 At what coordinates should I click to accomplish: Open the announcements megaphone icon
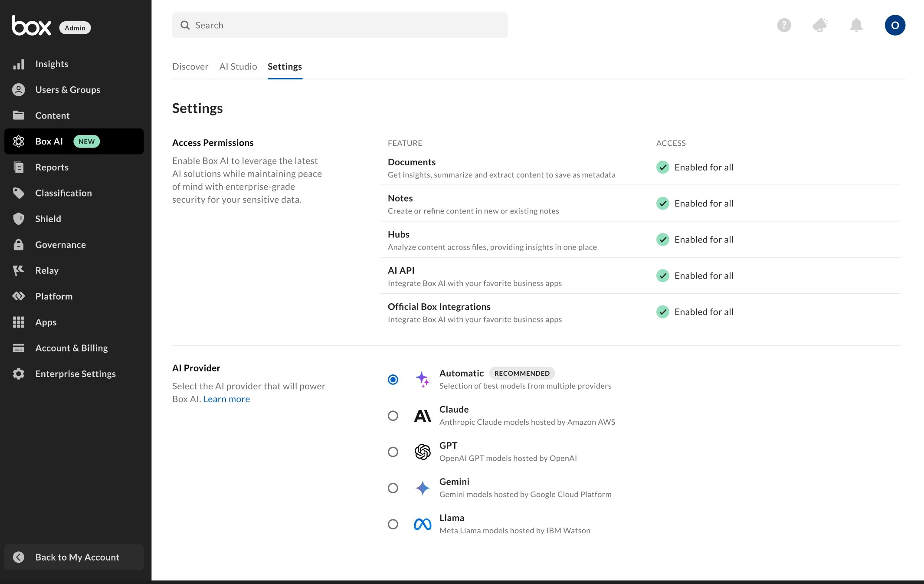[x=820, y=25]
